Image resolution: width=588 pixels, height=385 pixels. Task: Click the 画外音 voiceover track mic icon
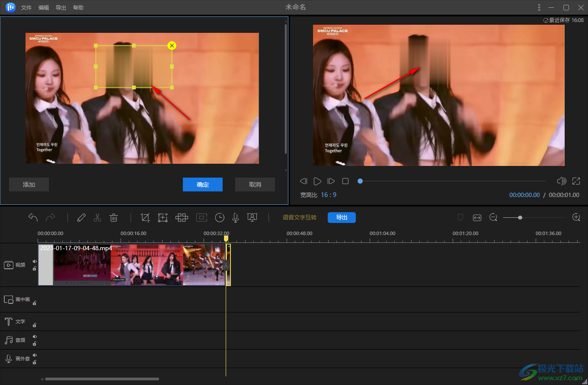9,359
